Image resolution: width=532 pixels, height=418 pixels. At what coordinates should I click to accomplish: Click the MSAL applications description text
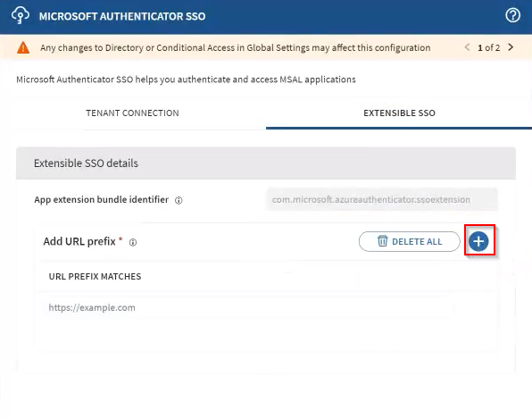186,79
